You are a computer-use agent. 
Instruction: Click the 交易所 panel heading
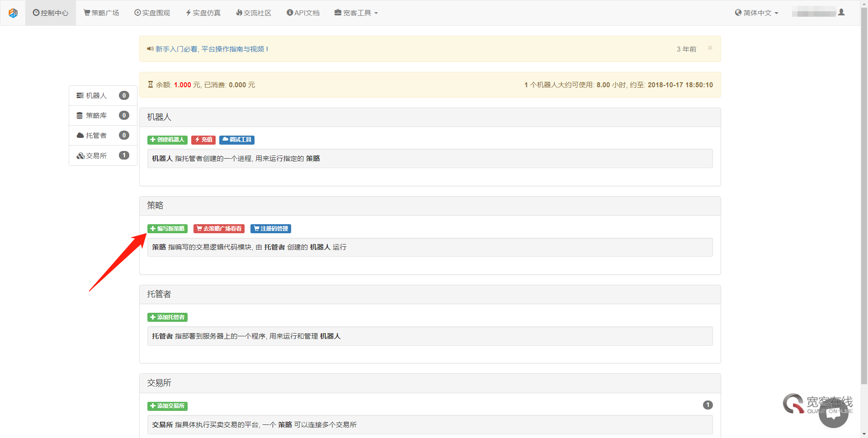coord(159,383)
